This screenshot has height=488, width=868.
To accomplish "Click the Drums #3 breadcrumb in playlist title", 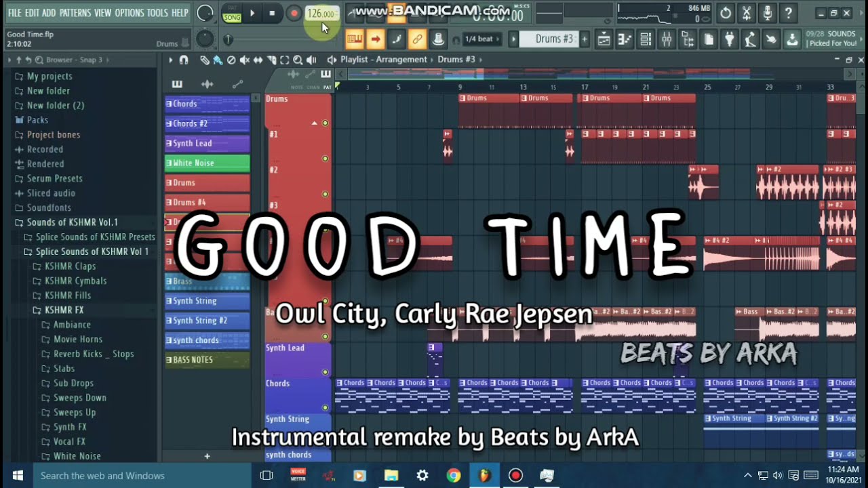I will pos(456,60).
